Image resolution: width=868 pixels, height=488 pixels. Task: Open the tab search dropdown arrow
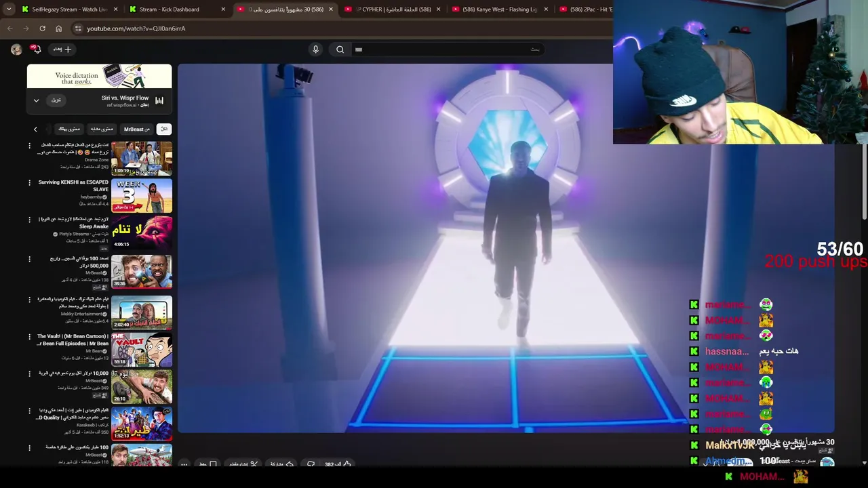click(9, 9)
